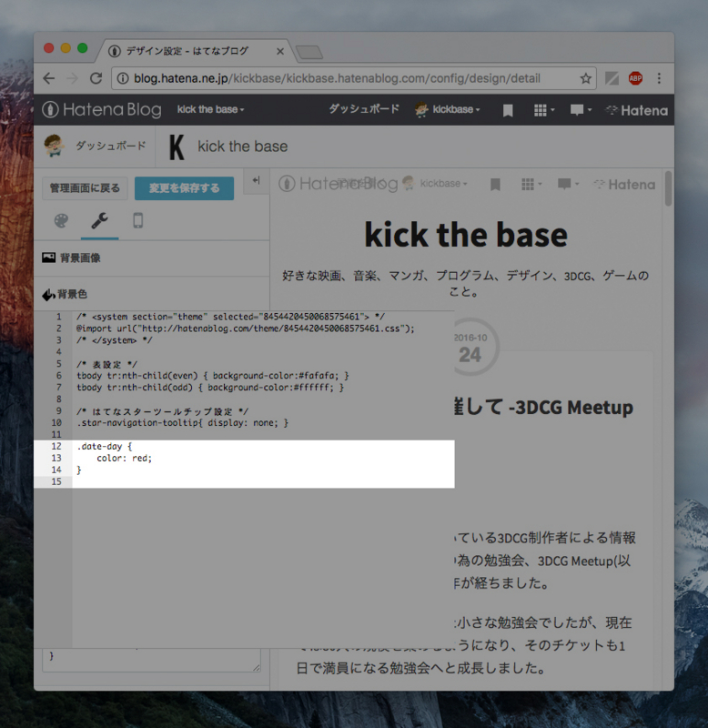This screenshot has width=708, height=728.
Task: Open the AdBlock Plus extension icon
Action: [x=635, y=78]
